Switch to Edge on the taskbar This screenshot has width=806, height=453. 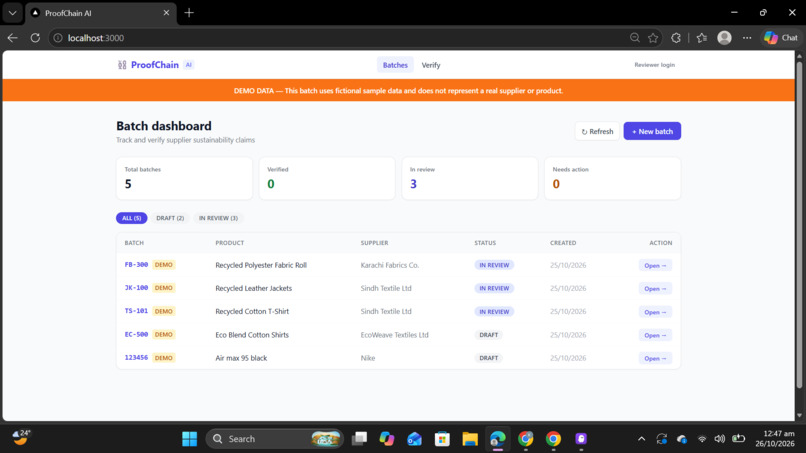tap(498, 439)
